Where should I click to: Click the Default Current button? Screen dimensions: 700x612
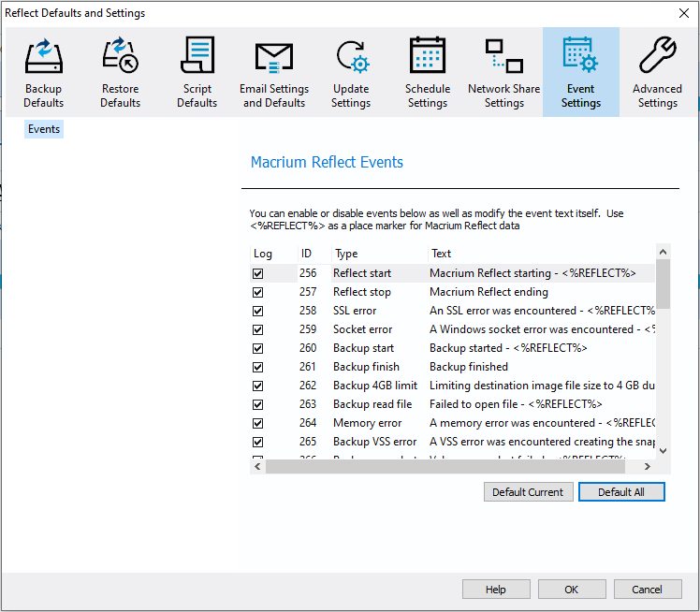[528, 492]
